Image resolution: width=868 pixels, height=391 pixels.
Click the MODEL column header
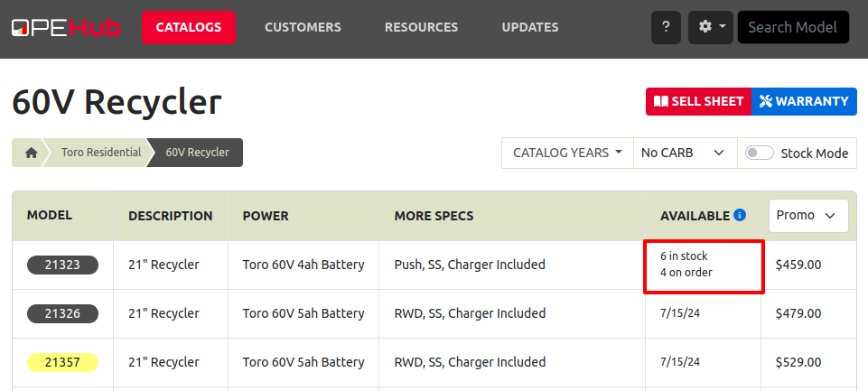(50, 215)
